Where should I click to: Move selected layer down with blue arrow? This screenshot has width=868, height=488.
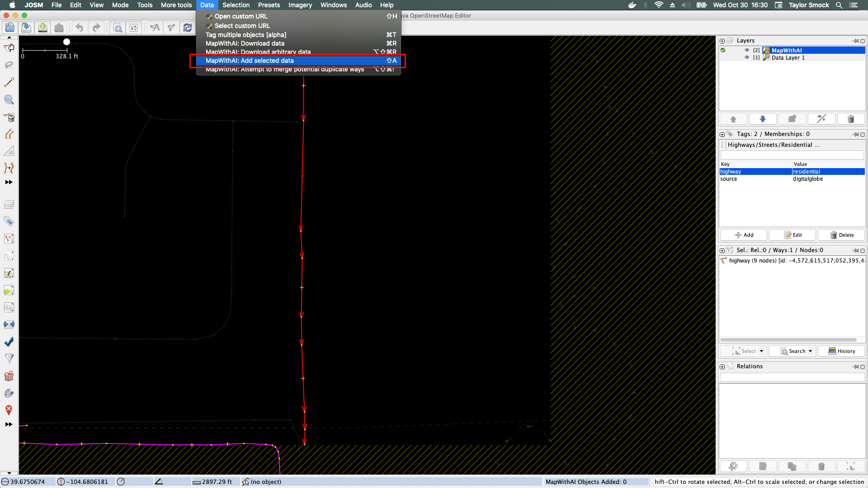tap(763, 119)
